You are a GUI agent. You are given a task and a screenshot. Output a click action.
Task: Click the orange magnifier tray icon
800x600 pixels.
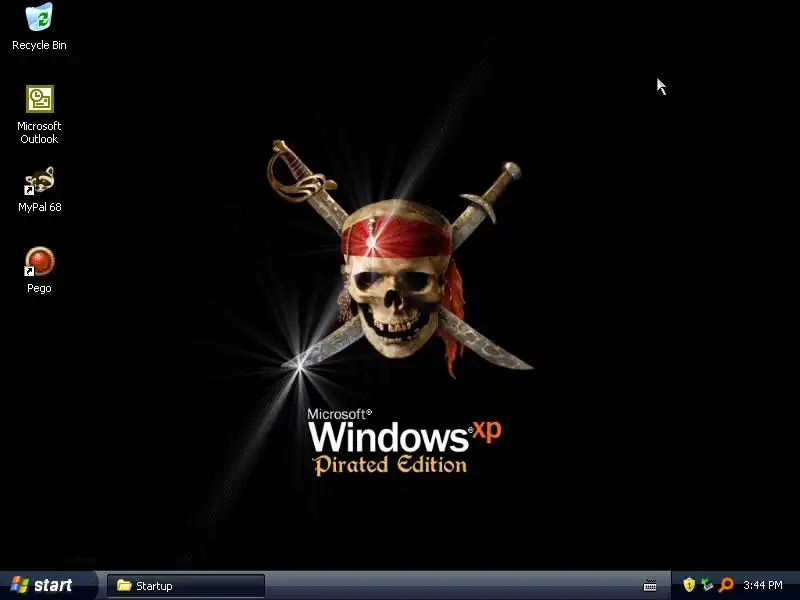pyautogui.click(x=726, y=585)
